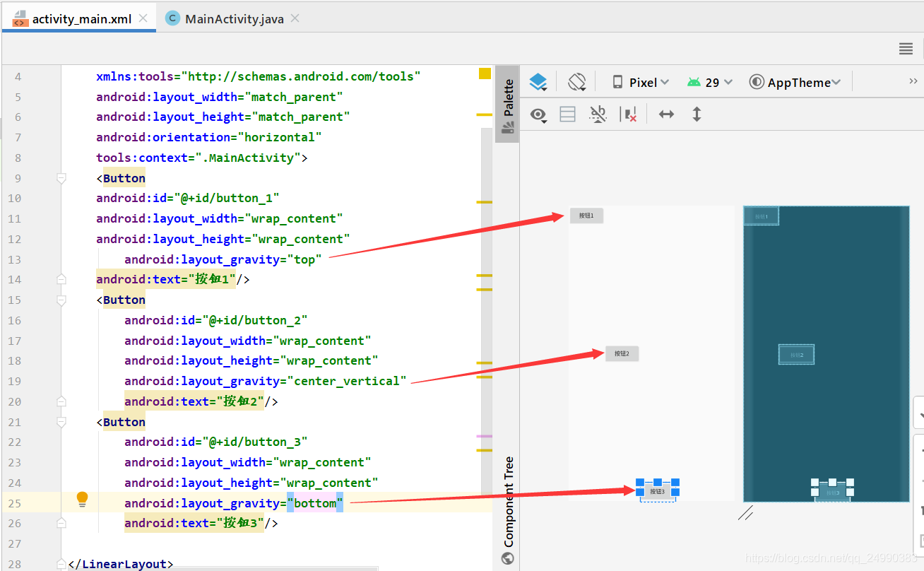
Task: Switch LinearLayout orientation with the rows icon
Action: tap(568, 114)
